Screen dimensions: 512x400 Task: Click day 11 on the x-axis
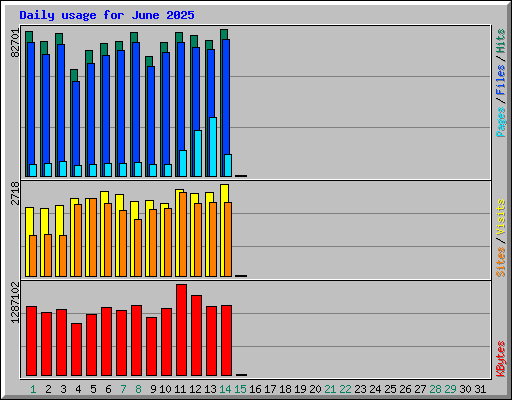pyautogui.click(x=180, y=389)
